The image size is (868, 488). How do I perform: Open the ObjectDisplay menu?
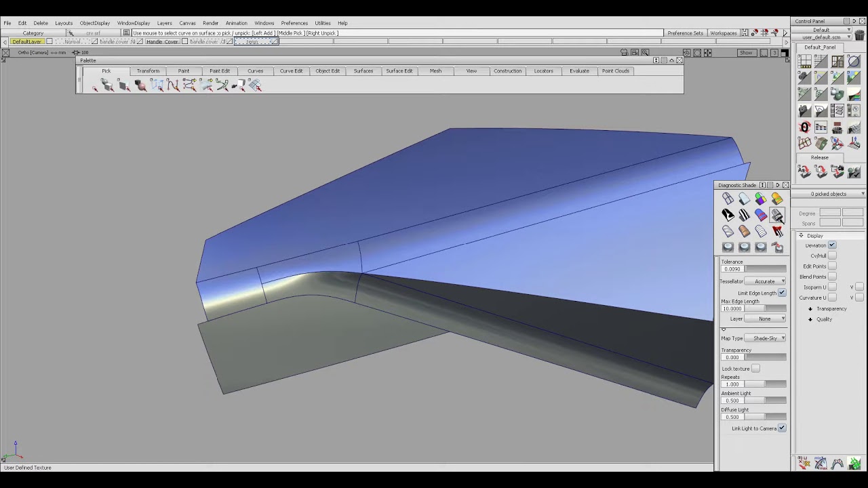[x=95, y=23]
